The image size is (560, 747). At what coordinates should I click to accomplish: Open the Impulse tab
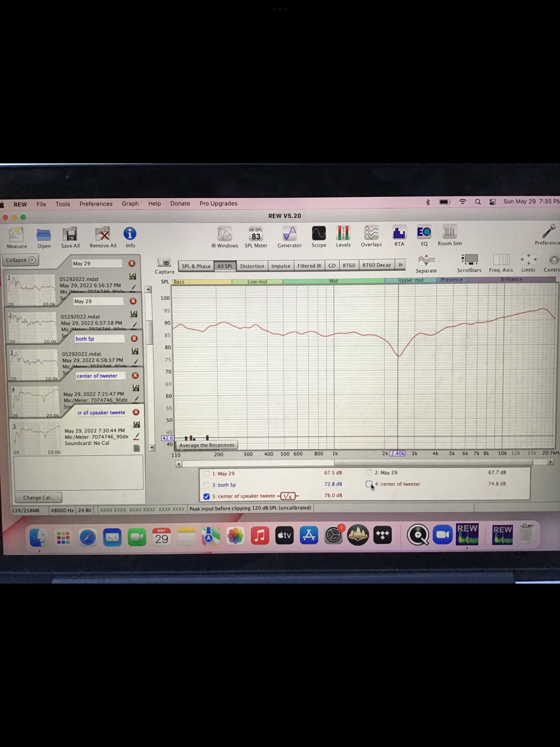coord(281,266)
